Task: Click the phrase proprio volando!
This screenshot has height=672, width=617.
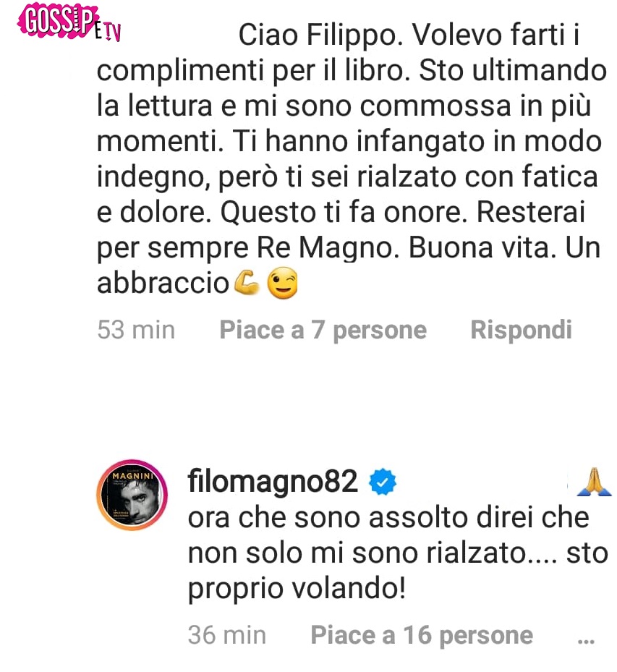Action: pos(297,588)
